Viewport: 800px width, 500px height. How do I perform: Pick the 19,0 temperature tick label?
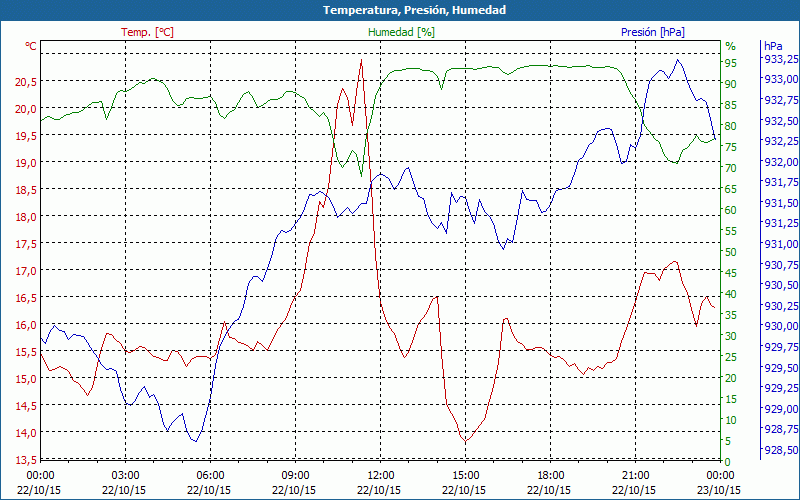pos(27,162)
